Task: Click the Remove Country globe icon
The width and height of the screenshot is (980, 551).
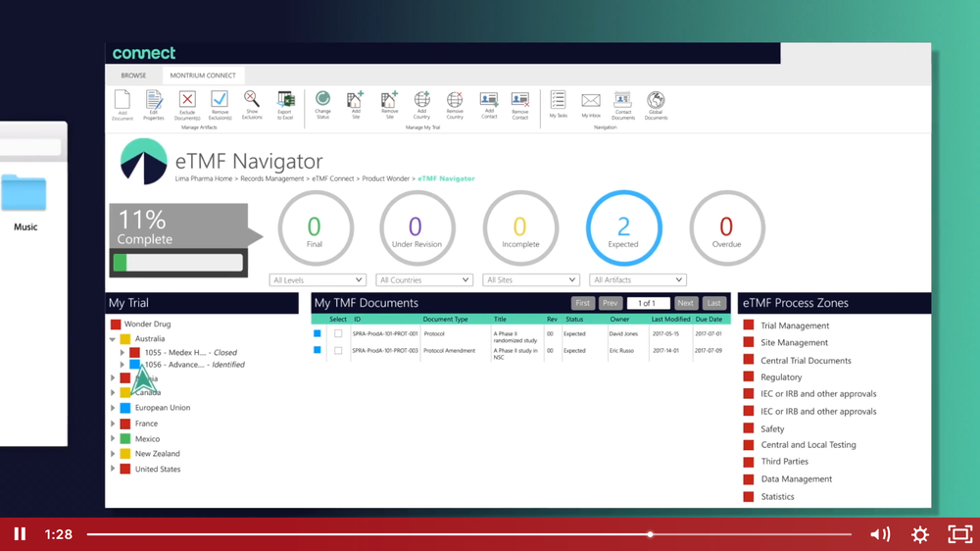Action: click(x=455, y=99)
